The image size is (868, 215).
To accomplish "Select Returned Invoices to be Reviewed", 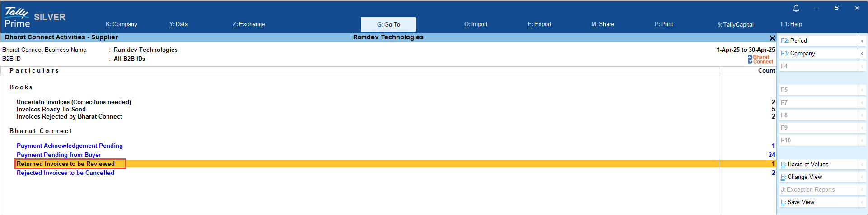I will click(x=66, y=164).
